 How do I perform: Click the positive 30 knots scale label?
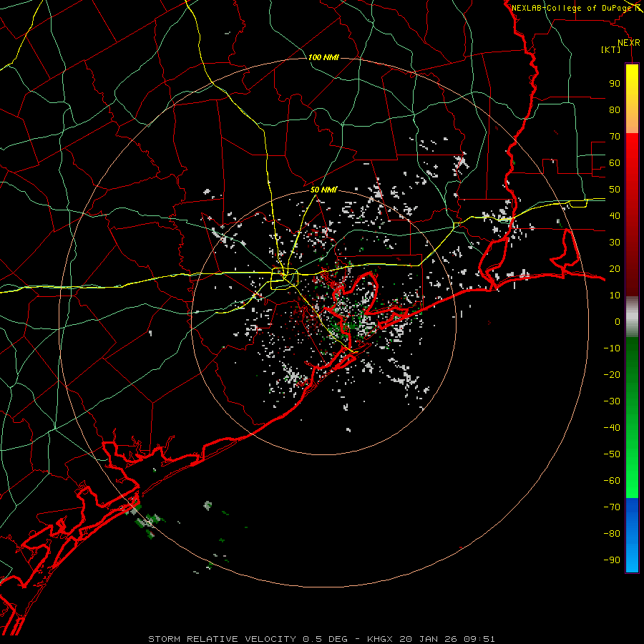click(615, 243)
